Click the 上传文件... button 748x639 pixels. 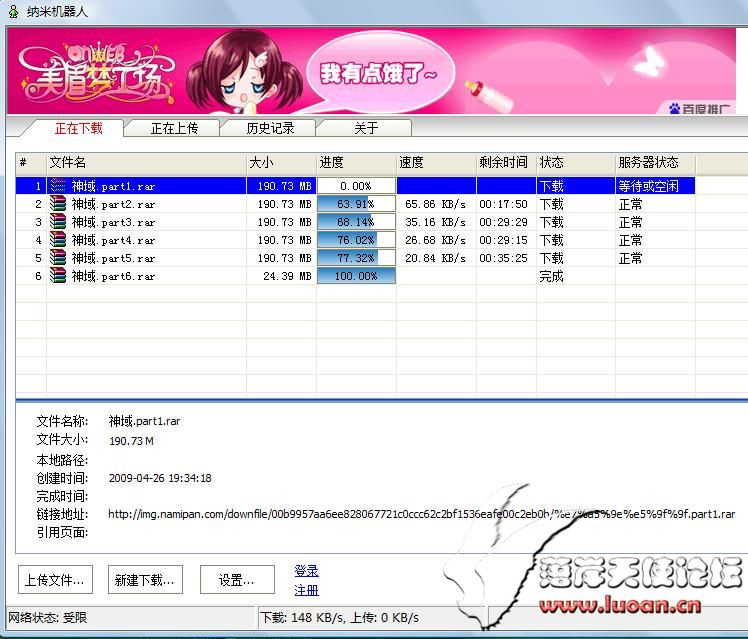coord(55,580)
